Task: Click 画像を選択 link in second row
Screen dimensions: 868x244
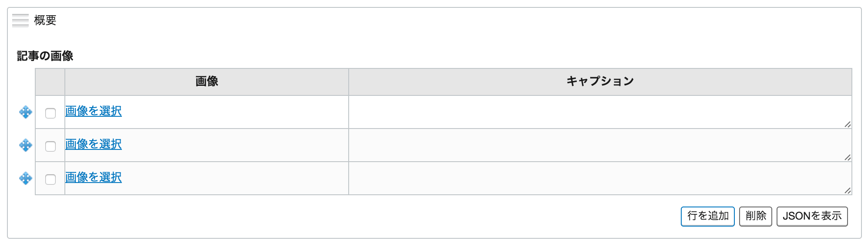Action: click(93, 144)
